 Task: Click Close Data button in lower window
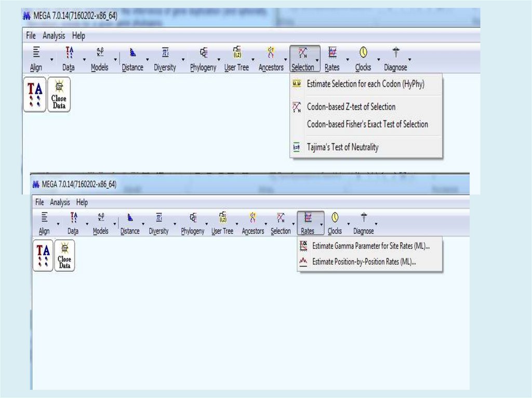pyautogui.click(x=64, y=256)
